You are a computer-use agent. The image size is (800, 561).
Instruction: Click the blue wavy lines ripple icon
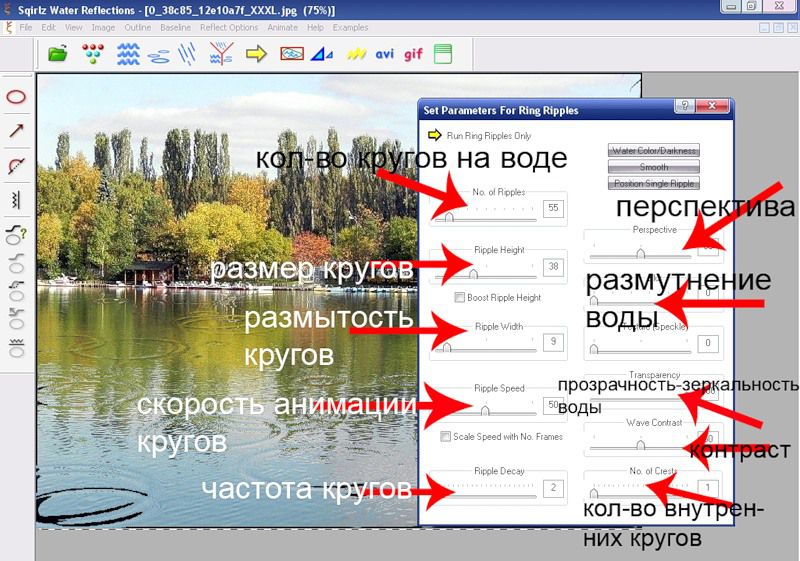pos(128,54)
